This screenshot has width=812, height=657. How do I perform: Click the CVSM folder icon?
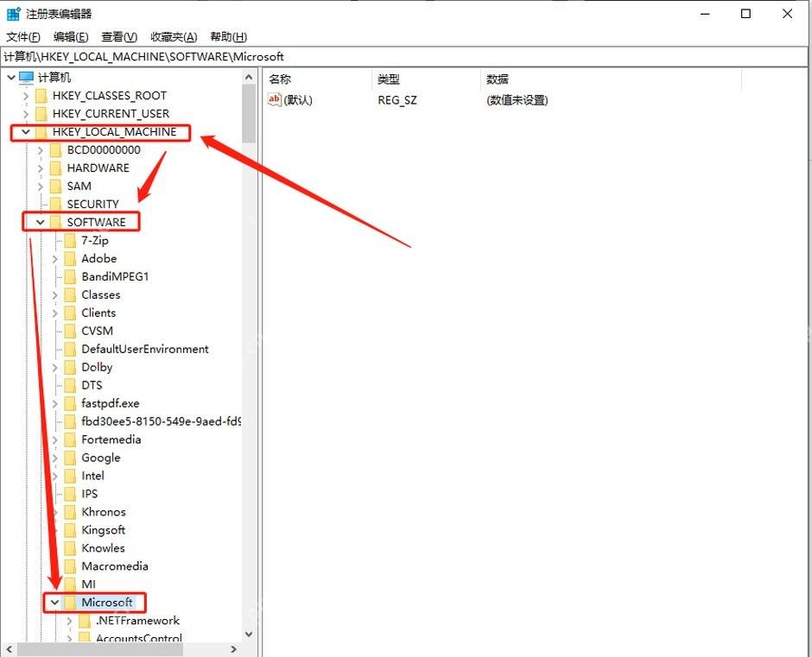70,331
